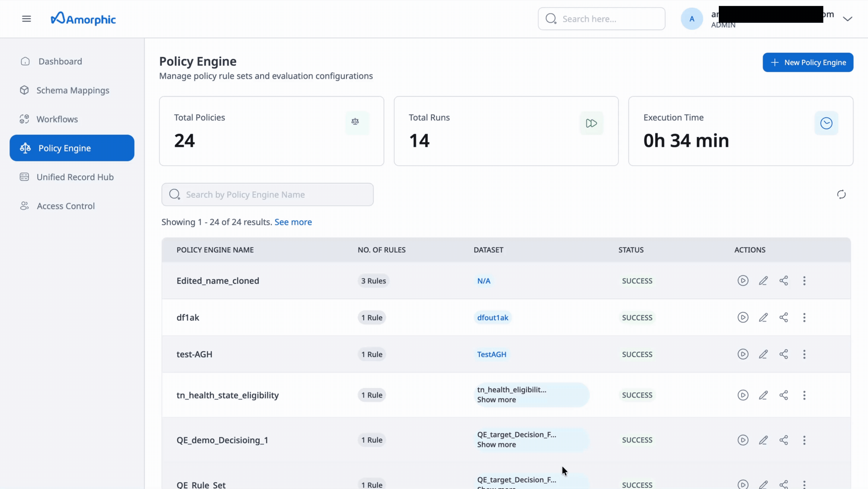
Task: Click the scales icon on Total Policies card
Action: (355, 122)
